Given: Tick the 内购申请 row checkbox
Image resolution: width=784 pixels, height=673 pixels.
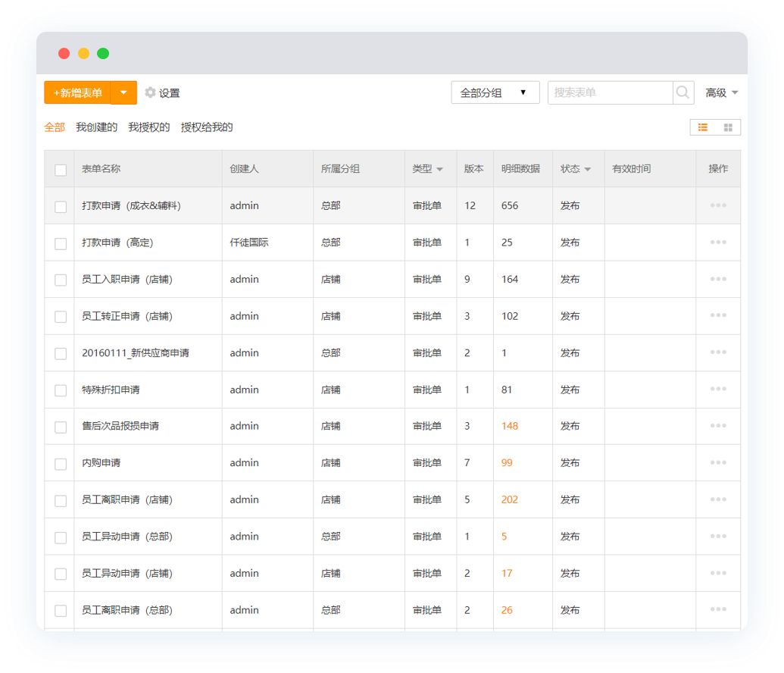Looking at the screenshot, I should pos(61,464).
